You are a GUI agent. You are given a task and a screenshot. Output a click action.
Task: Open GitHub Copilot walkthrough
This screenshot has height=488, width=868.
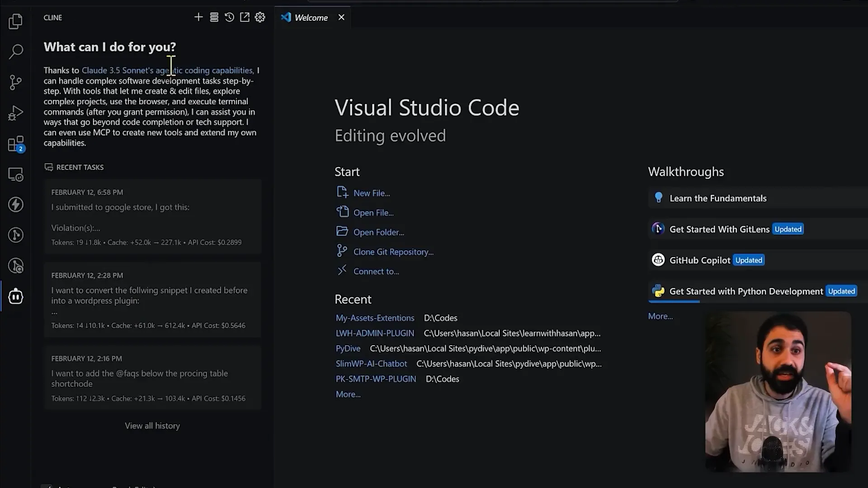coord(758,260)
